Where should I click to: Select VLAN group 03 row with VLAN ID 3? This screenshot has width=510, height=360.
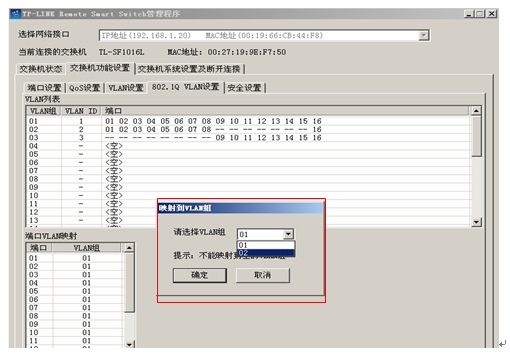point(248,138)
